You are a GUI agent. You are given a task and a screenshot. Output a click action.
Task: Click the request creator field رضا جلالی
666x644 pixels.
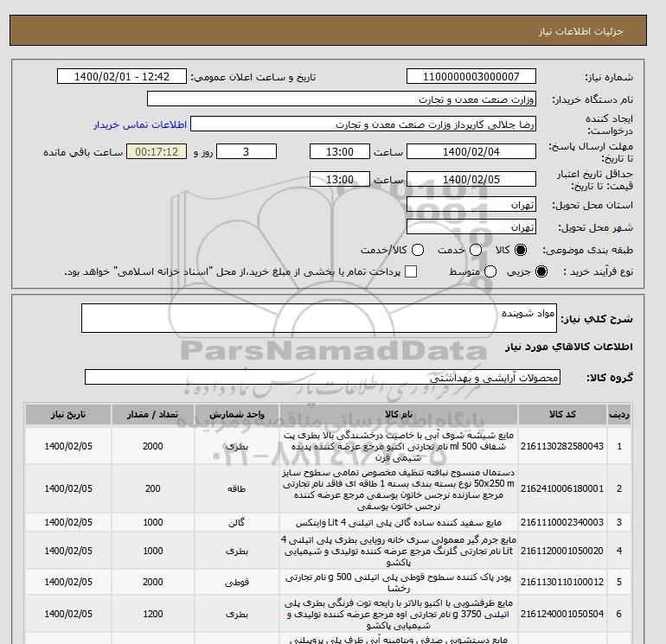(x=363, y=124)
